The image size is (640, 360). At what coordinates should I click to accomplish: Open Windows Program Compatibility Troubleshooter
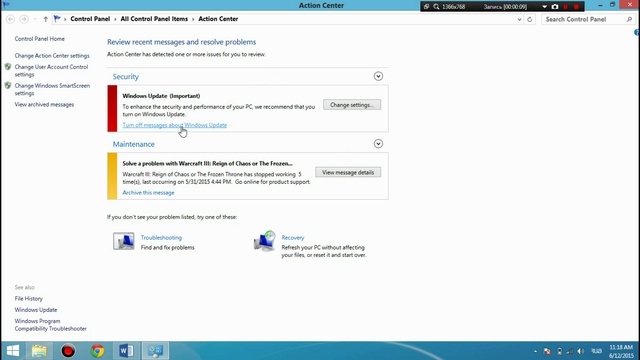click(51, 325)
